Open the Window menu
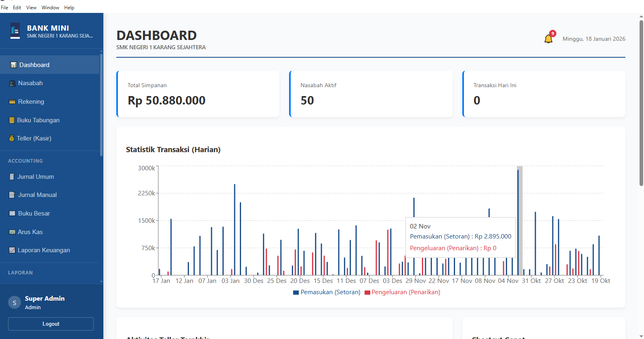The width and height of the screenshot is (644, 339). pyautogui.click(x=50, y=8)
